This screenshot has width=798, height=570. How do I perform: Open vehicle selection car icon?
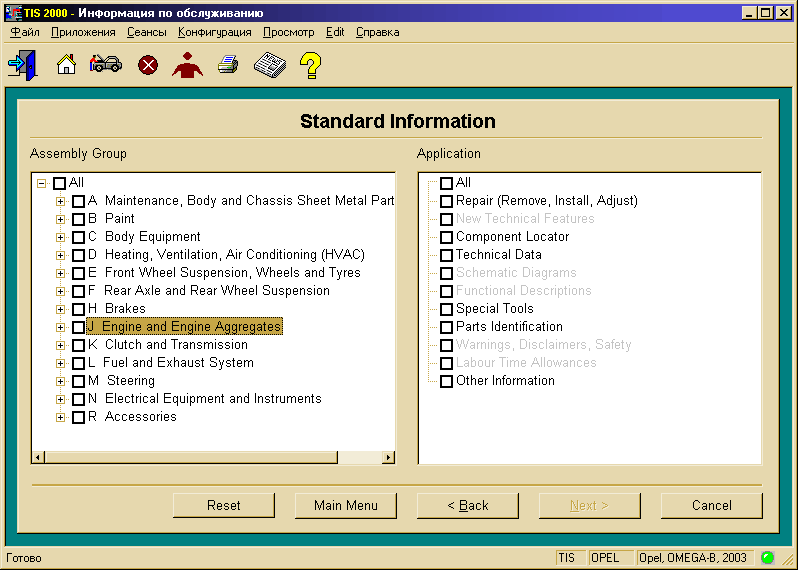pyautogui.click(x=106, y=64)
